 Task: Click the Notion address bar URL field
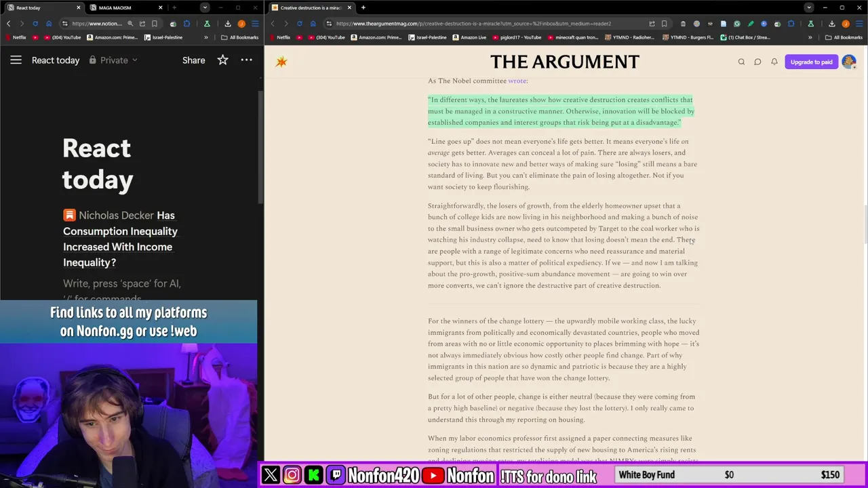pyautogui.click(x=96, y=24)
